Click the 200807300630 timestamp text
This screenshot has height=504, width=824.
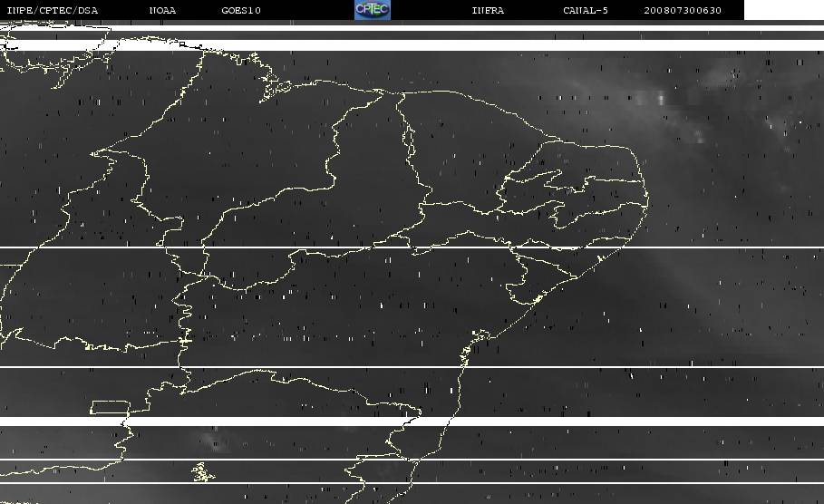click(x=683, y=11)
